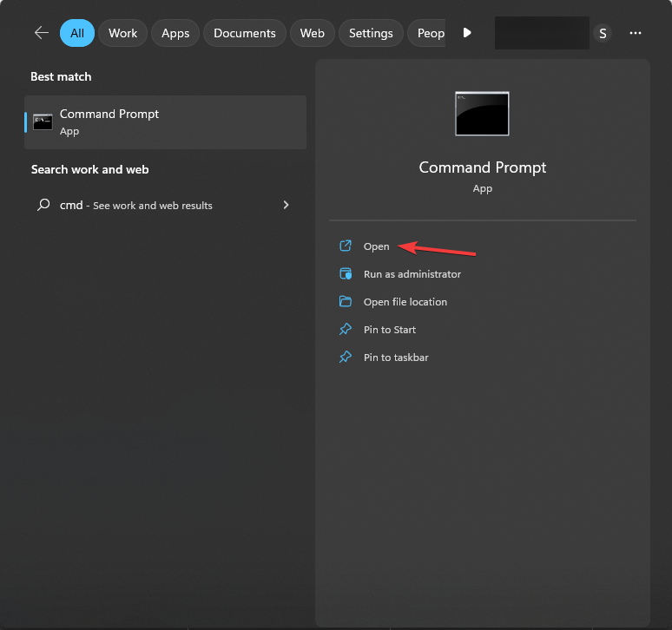Go back using the left arrow
The width and height of the screenshot is (672, 630).
click(41, 33)
